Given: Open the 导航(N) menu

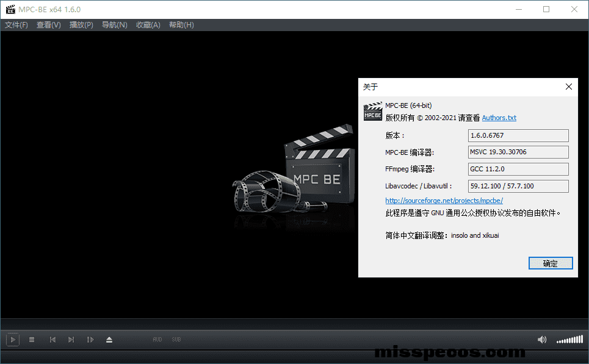Looking at the screenshot, I should click(115, 25).
